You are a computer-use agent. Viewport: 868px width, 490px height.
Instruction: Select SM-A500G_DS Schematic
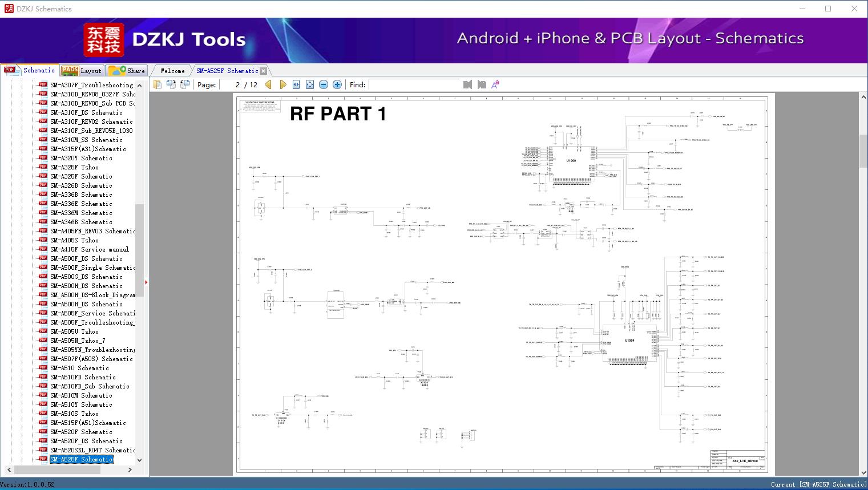coord(86,277)
